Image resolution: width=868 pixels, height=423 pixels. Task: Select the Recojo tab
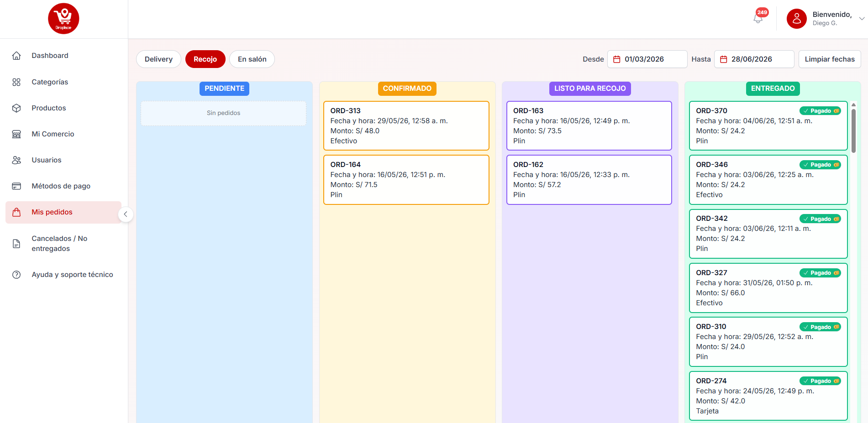tap(205, 59)
